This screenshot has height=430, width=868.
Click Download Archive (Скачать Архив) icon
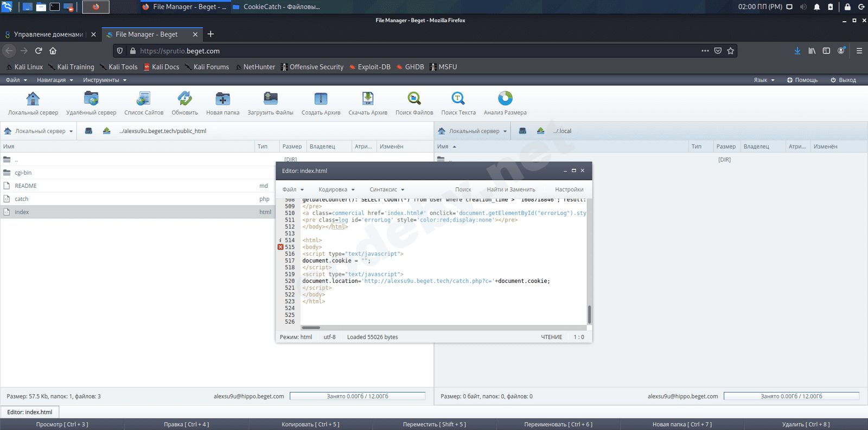click(368, 99)
